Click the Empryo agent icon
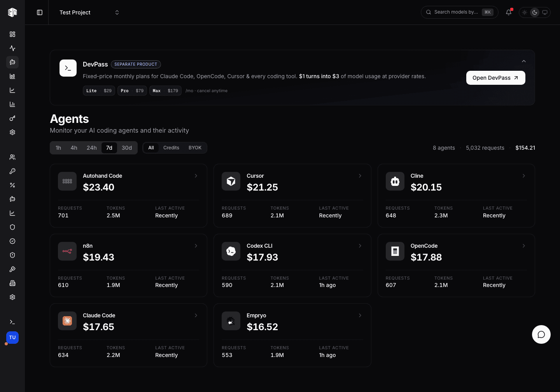The image size is (560, 392). pos(231,321)
